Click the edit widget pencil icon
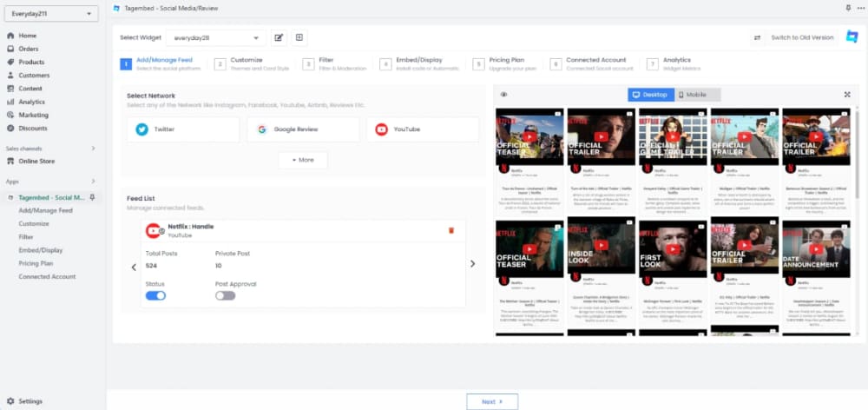Screen dimensions: 868x410 (x=279, y=37)
